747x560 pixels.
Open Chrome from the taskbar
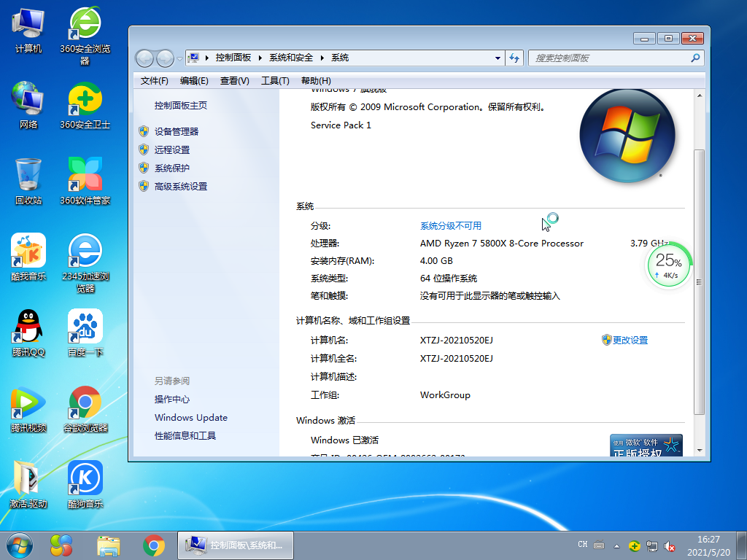(153, 545)
